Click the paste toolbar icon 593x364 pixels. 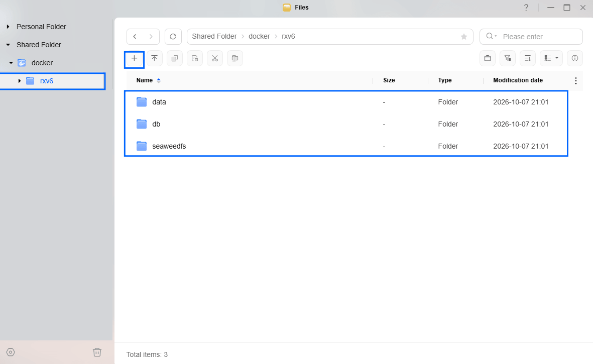click(x=195, y=59)
